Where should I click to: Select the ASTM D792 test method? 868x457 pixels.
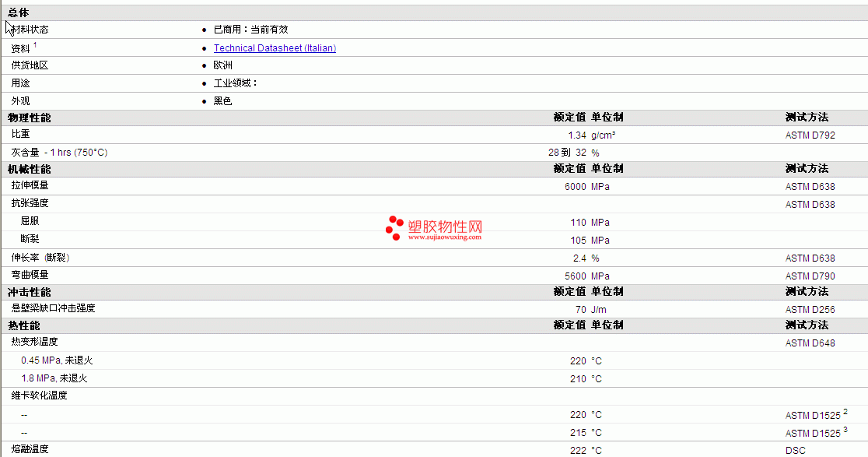[810, 135]
